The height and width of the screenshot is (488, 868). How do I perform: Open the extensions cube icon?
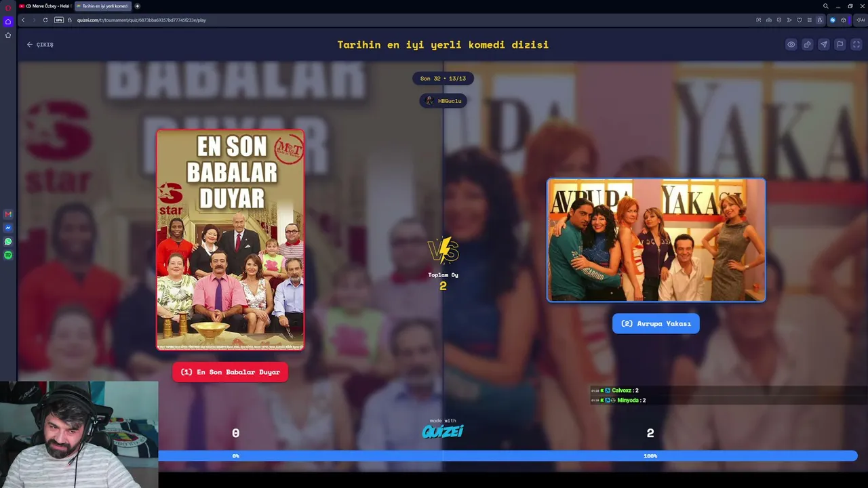844,20
